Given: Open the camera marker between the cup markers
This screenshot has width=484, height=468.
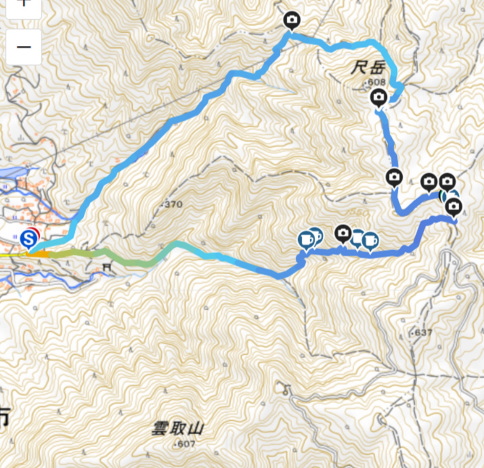Looking at the screenshot, I should [343, 234].
